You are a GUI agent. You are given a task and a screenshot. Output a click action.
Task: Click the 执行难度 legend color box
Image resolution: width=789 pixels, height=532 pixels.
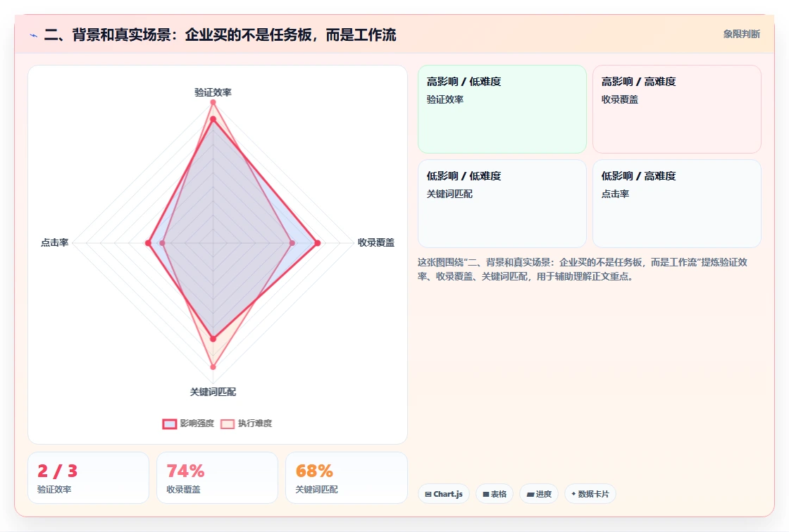point(228,423)
